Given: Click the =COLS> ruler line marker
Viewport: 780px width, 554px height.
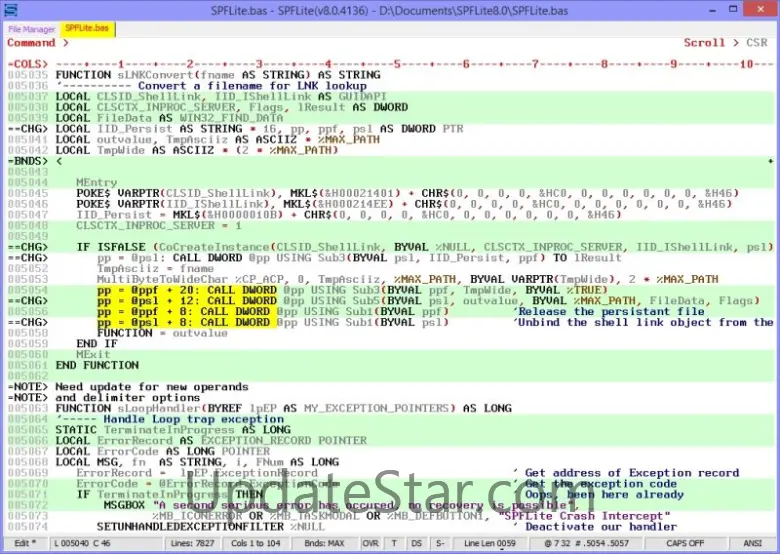Looking at the screenshot, I should pyautogui.click(x=28, y=64).
